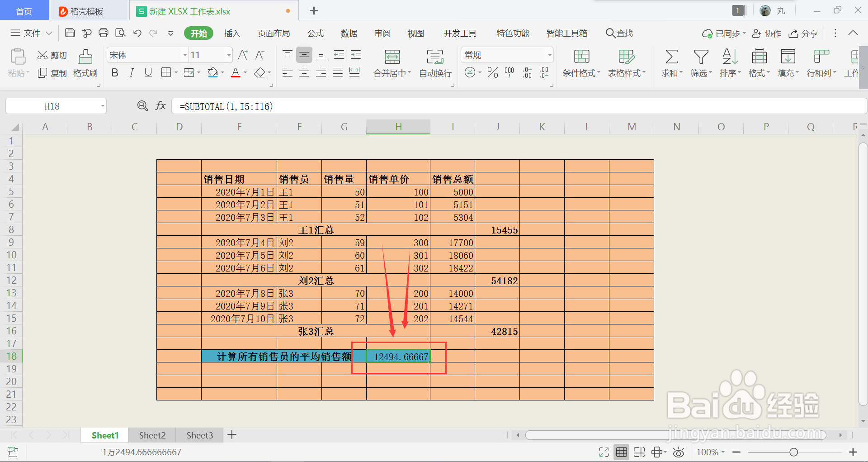
Task: Click the increase decimal places icon
Action: pos(527,72)
